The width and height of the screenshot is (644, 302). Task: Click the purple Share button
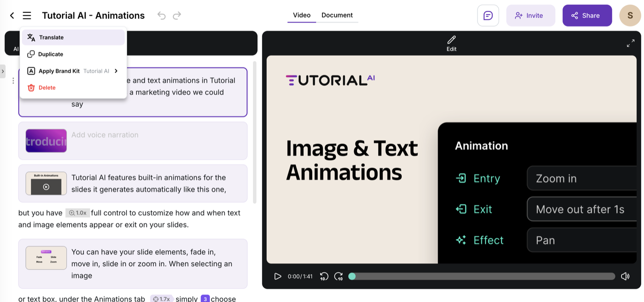587,16
